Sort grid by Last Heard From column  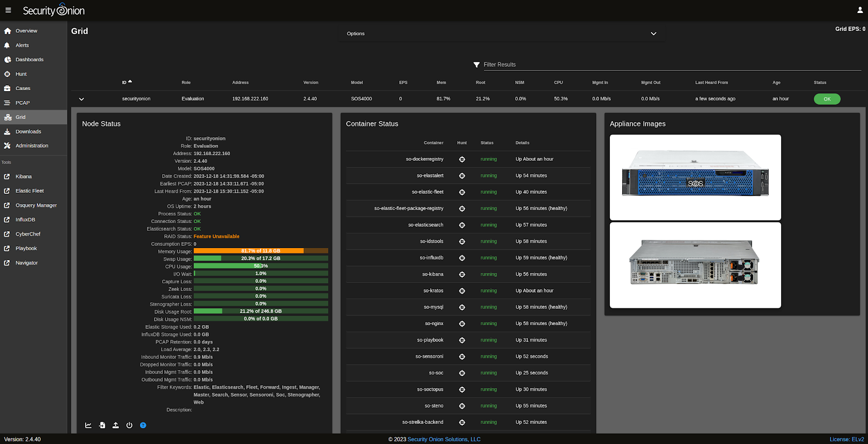tap(711, 83)
